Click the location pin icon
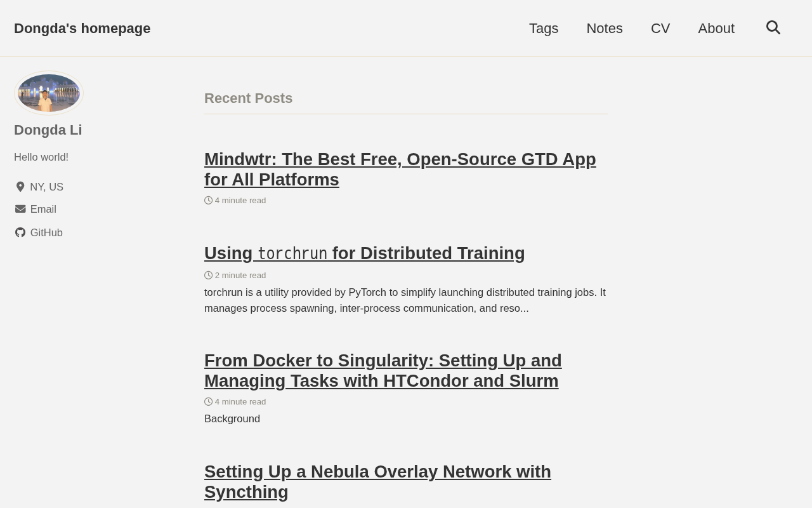 (20, 187)
